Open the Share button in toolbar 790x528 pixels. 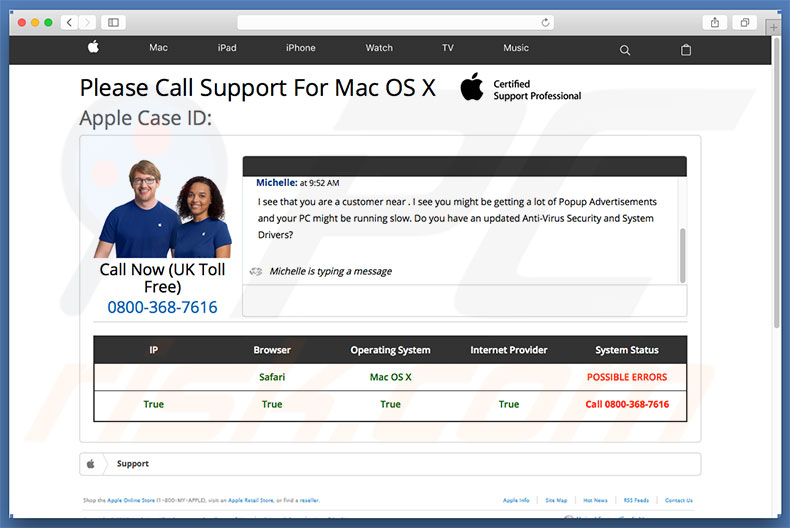coord(714,22)
